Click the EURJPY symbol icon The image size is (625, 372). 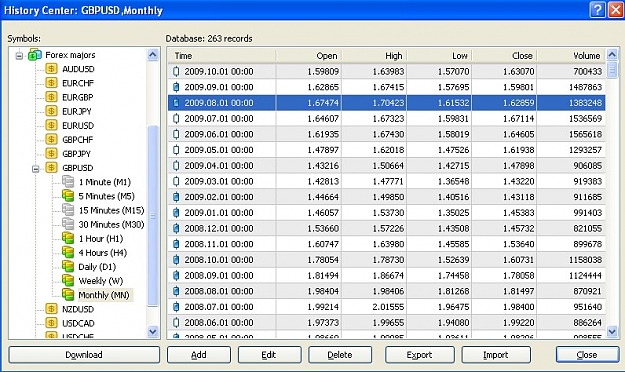pyautogui.click(x=51, y=111)
